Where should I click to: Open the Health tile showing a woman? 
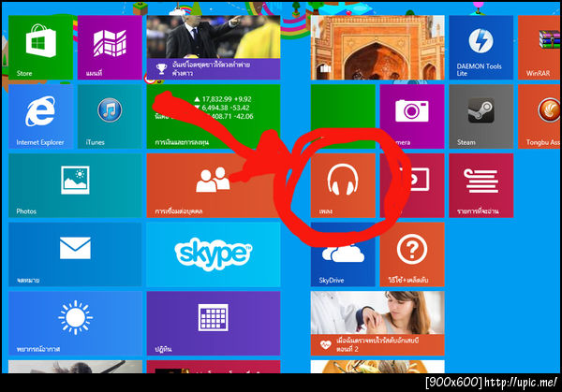377,324
